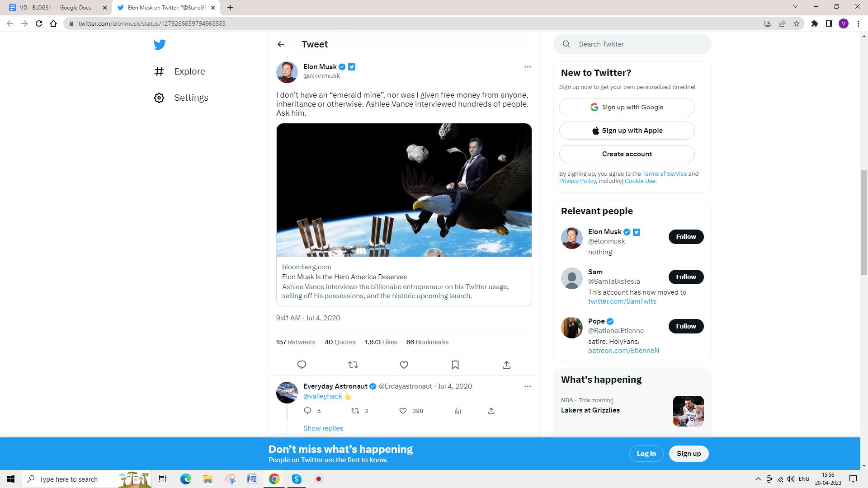Sign up with Google
Viewport: 868px width, 488px height.
627,107
